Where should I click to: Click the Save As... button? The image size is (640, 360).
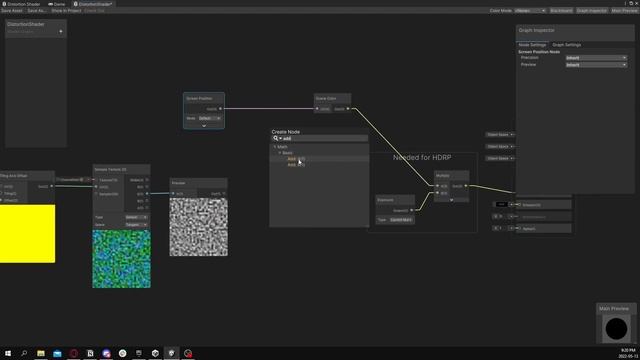pos(37,11)
